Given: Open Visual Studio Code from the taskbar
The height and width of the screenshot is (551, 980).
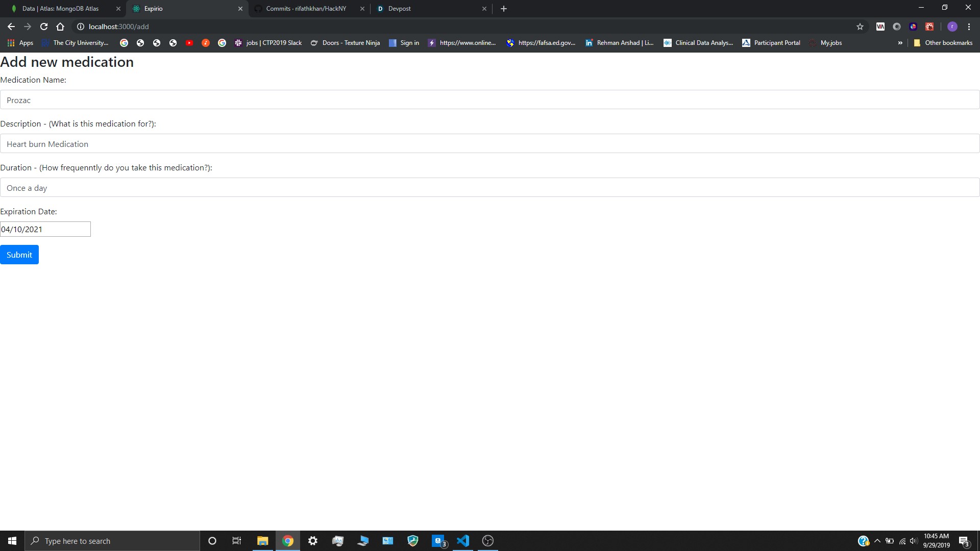Looking at the screenshot, I should point(463,541).
